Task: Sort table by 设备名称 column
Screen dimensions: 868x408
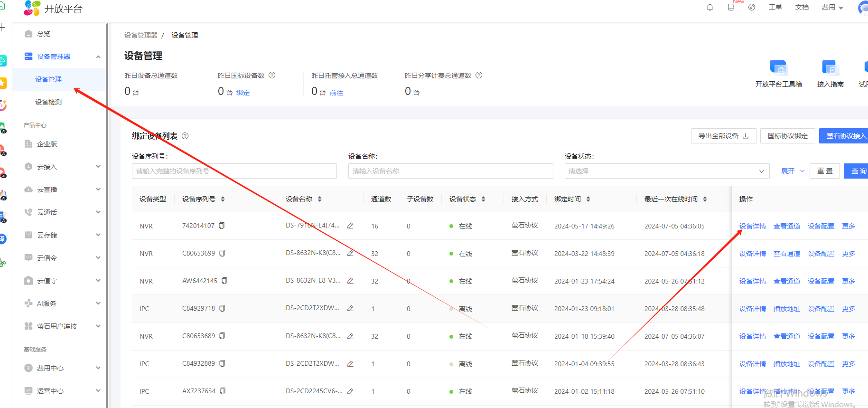Action: coord(319,199)
